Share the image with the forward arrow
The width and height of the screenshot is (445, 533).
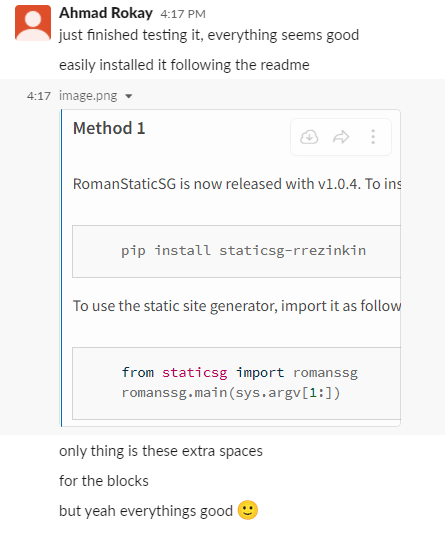pyautogui.click(x=341, y=137)
